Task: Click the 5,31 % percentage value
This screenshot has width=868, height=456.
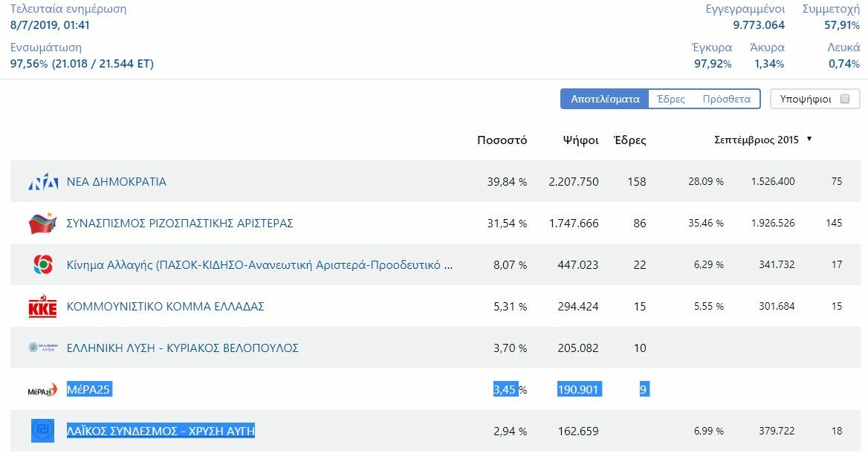Action: coord(511,306)
